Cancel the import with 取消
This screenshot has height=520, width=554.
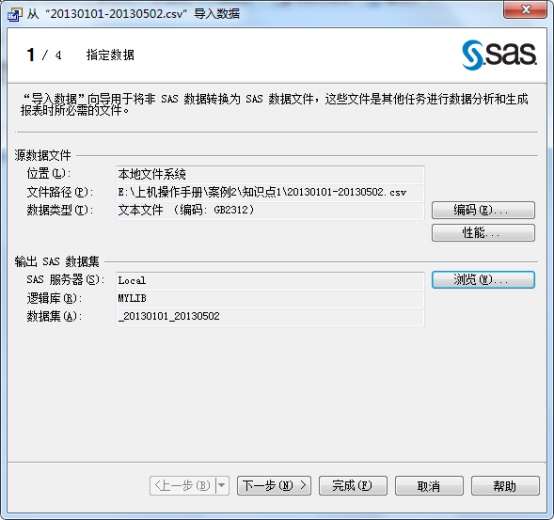point(429,486)
